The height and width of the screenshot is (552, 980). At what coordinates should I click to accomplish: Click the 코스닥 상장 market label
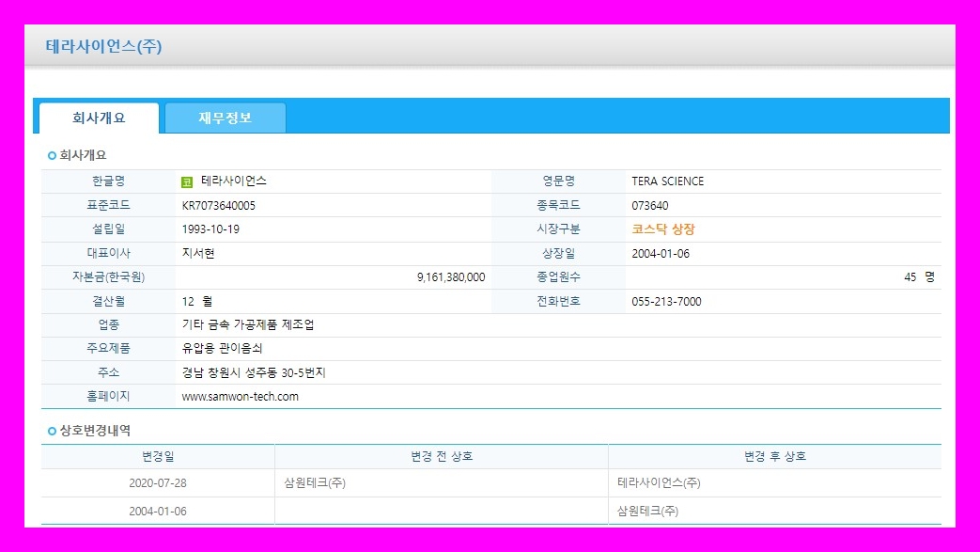[x=663, y=229]
